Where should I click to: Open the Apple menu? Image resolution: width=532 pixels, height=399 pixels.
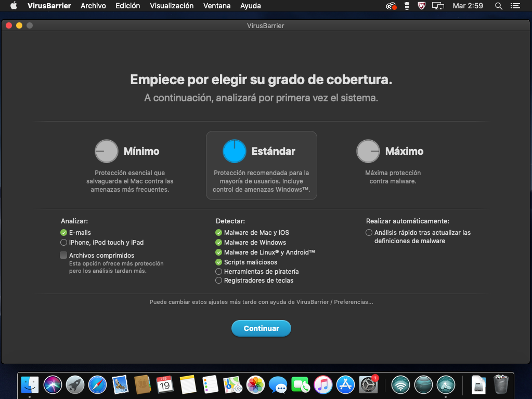click(x=14, y=6)
